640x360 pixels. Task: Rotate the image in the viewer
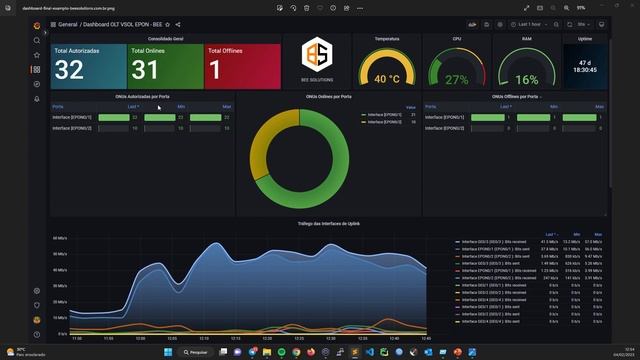point(293,8)
